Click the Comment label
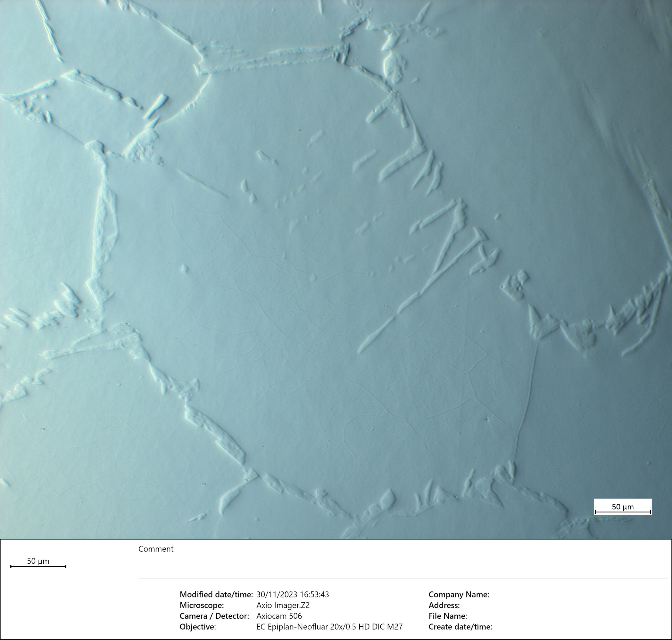Screen dimensions: 672x640 [x=156, y=549]
